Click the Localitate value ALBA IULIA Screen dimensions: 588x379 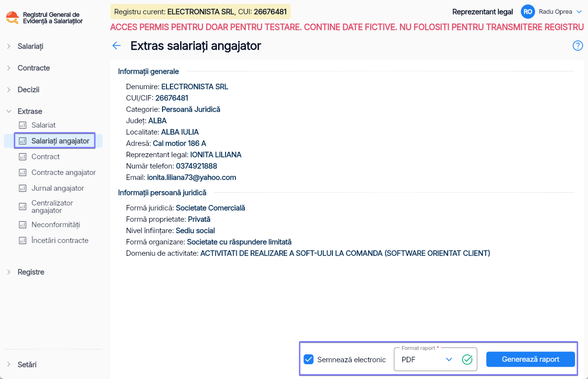coord(180,132)
